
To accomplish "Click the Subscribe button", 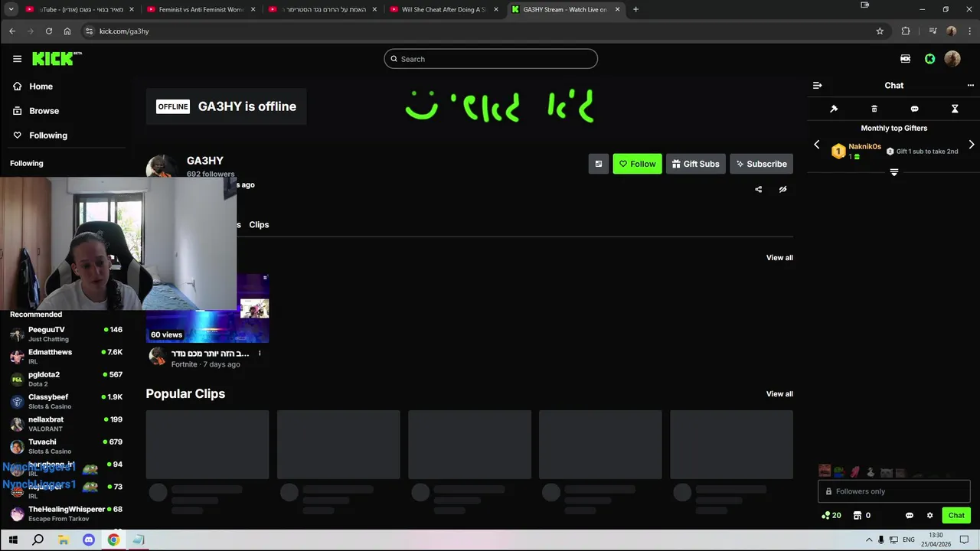I will tap(761, 164).
